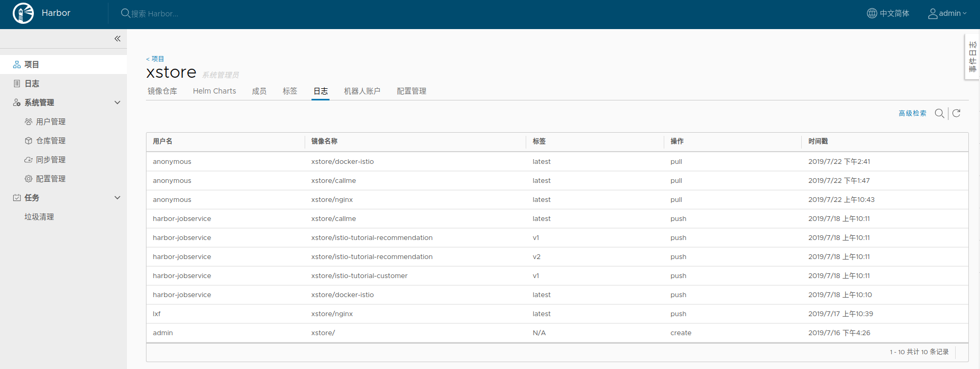Click the 操作 column header

(x=677, y=141)
